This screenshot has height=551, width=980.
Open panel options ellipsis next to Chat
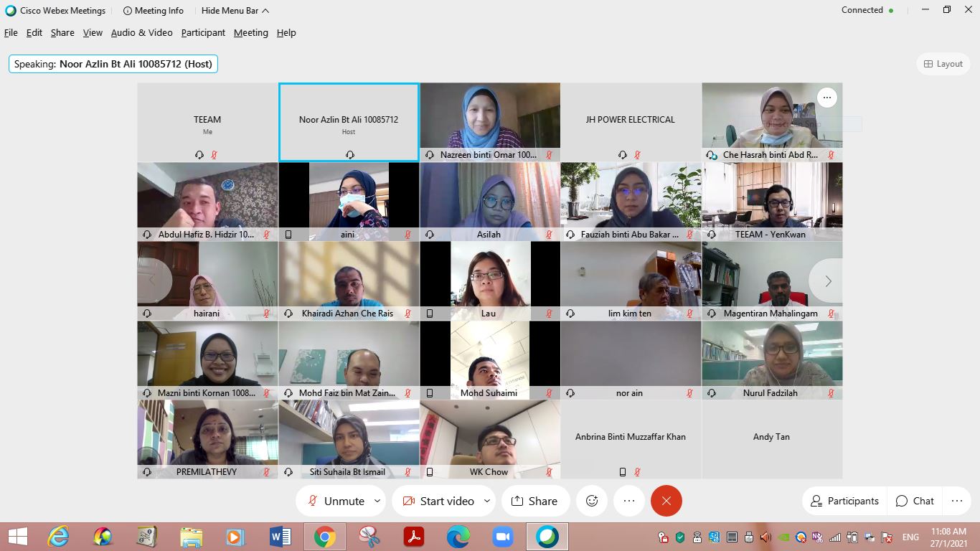[956, 501]
